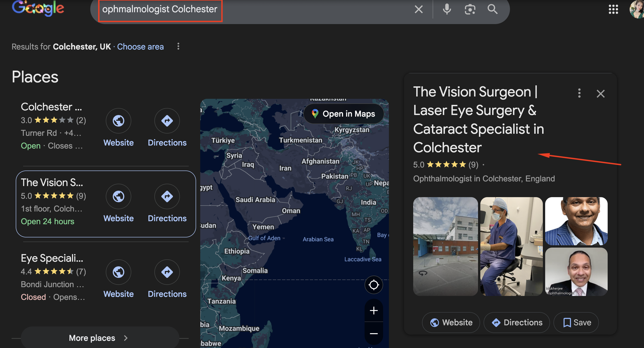The image size is (644, 348).
Task: Click the voice search microphone icon
Action: coord(447,9)
